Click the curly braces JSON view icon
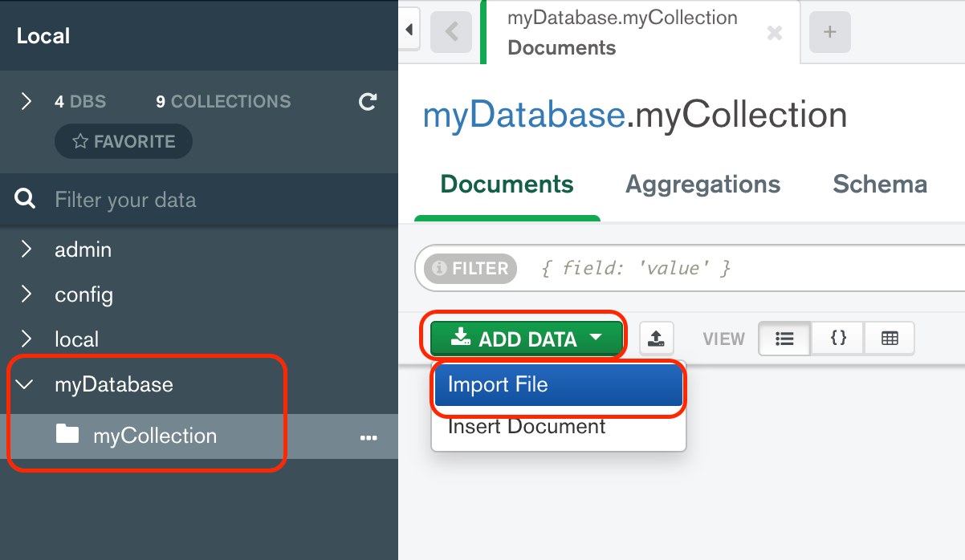The height and width of the screenshot is (560, 965). (x=837, y=338)
